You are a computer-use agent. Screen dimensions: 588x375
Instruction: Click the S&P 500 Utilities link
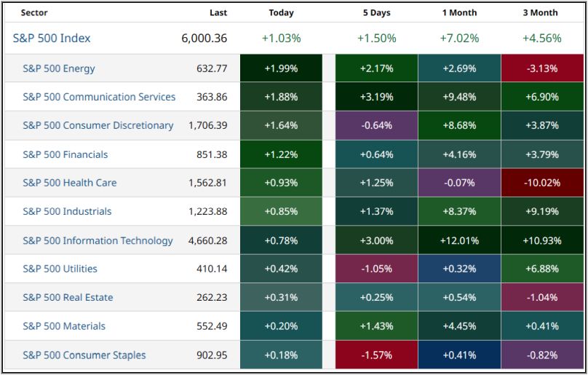pyautogui.click(x=60, y=269)
